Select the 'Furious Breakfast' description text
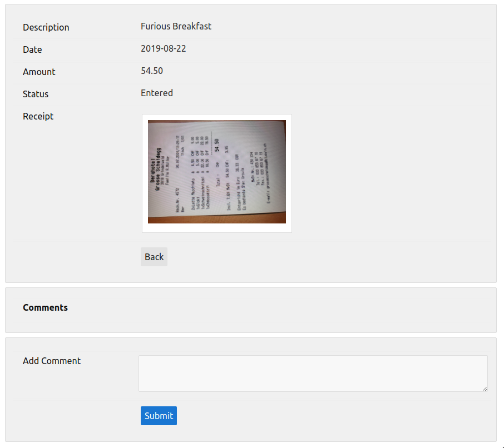This screenshot has height=448, width=504. tap(176, 26)
